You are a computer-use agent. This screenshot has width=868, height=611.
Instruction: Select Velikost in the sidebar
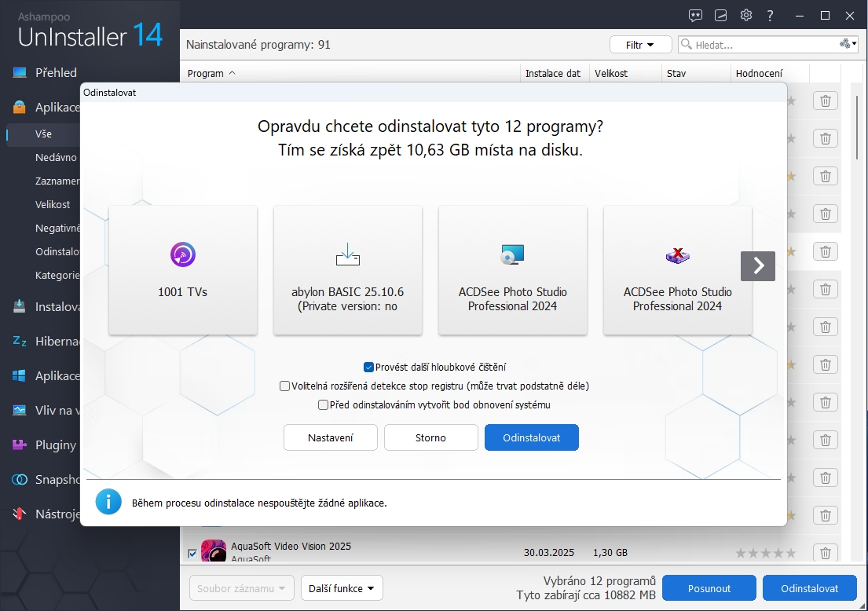tap(53, 204)
